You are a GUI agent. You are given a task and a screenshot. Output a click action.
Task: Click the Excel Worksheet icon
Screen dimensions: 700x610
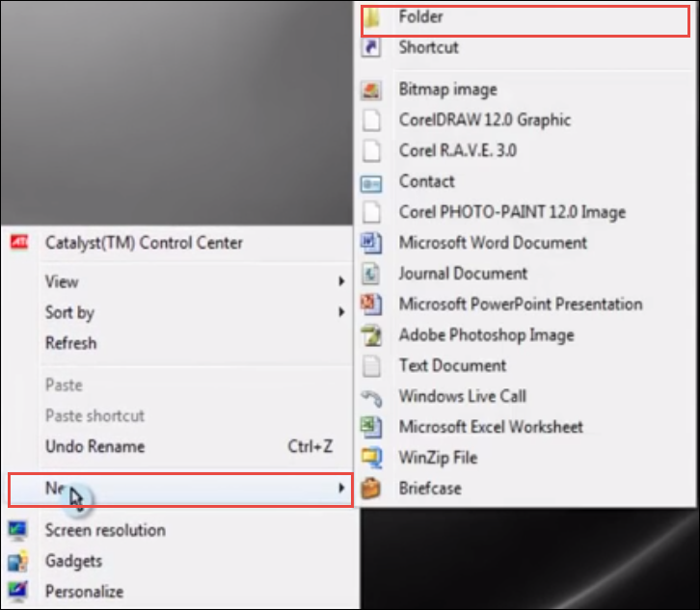[371, 427]
